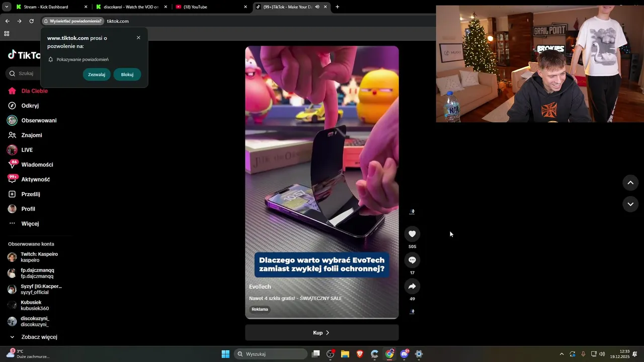Share the video with arrow icon
Viewport: 644px width, 362px height.
(x=412, y=286)
